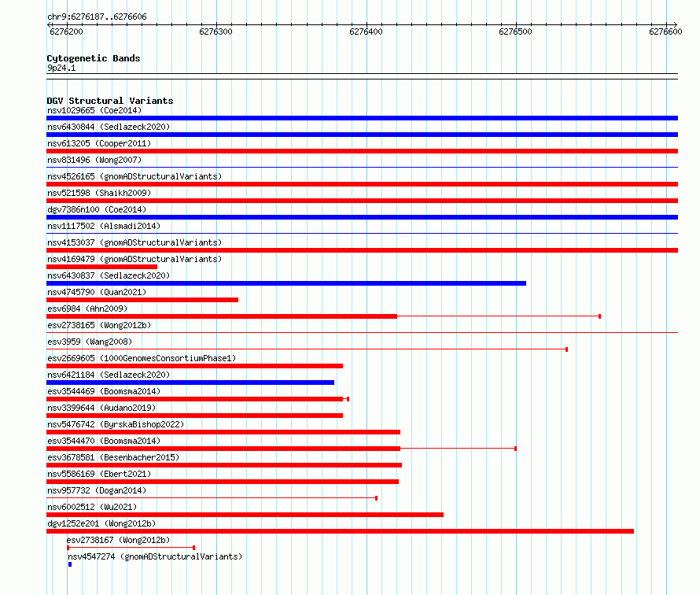Click the nsv6430837 (Sedlazeck2020) label
Viewport: 700px width, 595px height.
click(x=109, y=275)
